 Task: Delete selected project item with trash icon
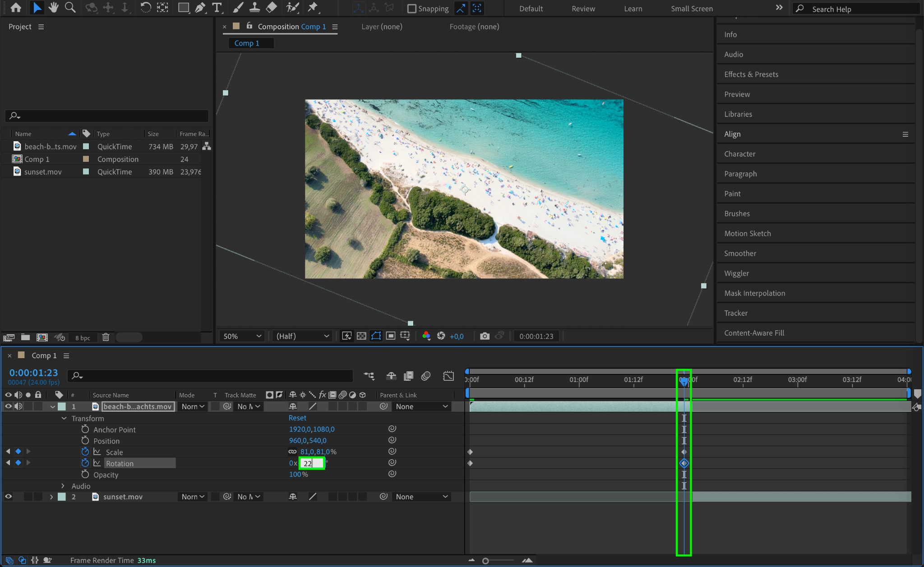tap(106, 337)
